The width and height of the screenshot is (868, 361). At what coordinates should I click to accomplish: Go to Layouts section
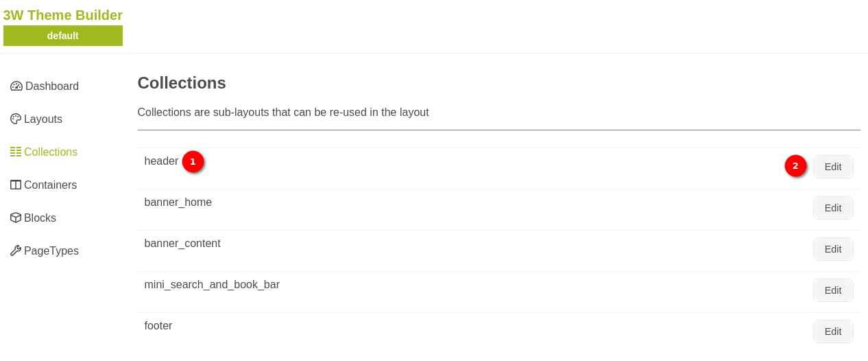pyautogui.click(x=43, y=119)
